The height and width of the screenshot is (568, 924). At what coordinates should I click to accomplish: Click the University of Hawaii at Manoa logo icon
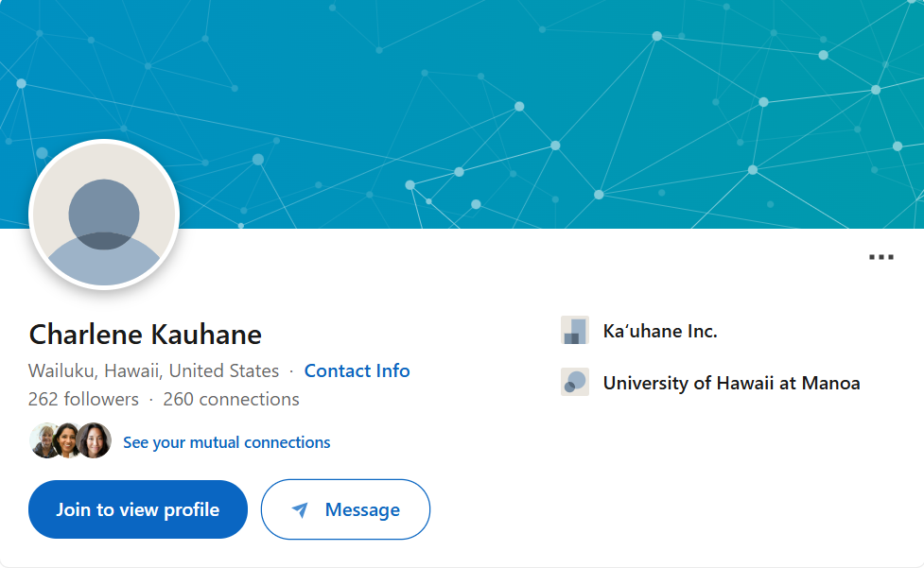click(574, 382)
